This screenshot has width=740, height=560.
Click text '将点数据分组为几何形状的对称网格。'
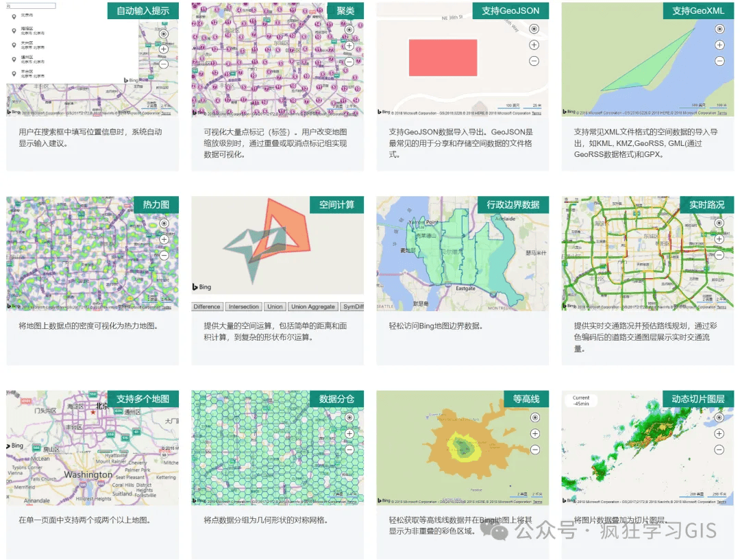pos(266,520)
